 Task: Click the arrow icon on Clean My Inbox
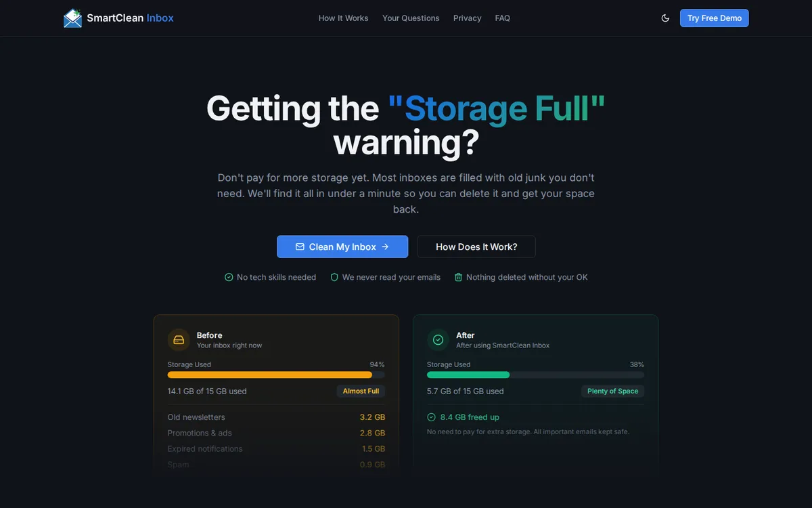point(385,247)
